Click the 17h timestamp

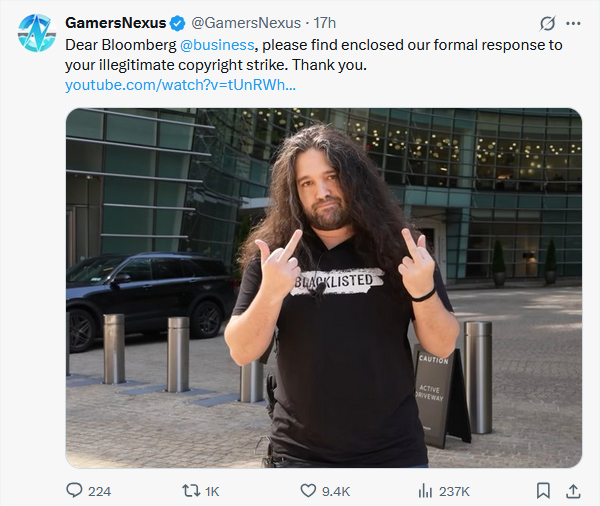[x=324, y=23]
